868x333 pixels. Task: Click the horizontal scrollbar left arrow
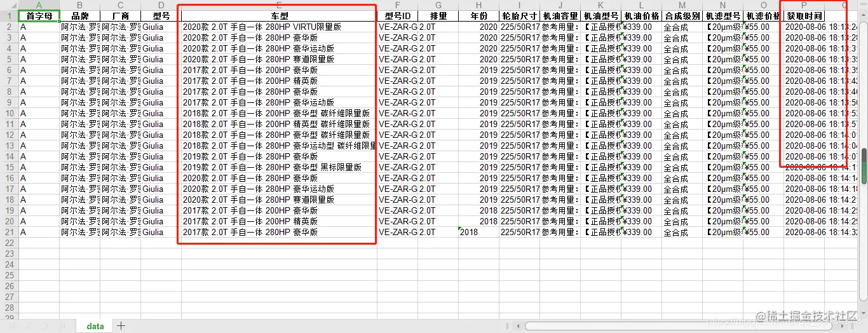(519, 325)
